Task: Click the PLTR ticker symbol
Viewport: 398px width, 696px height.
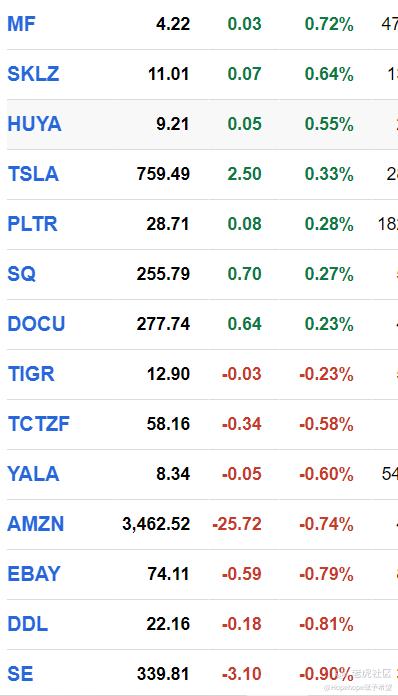Action: [32, 224]
